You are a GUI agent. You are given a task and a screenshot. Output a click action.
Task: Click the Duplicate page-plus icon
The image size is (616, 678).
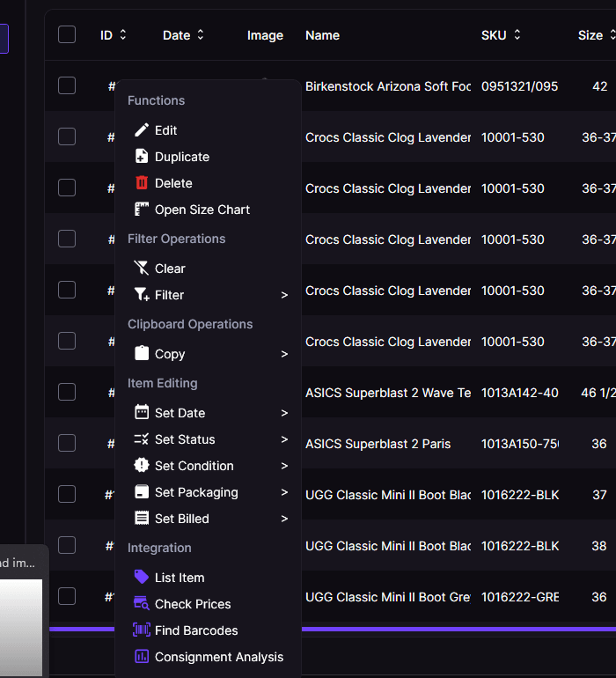(x=142, y=157)
